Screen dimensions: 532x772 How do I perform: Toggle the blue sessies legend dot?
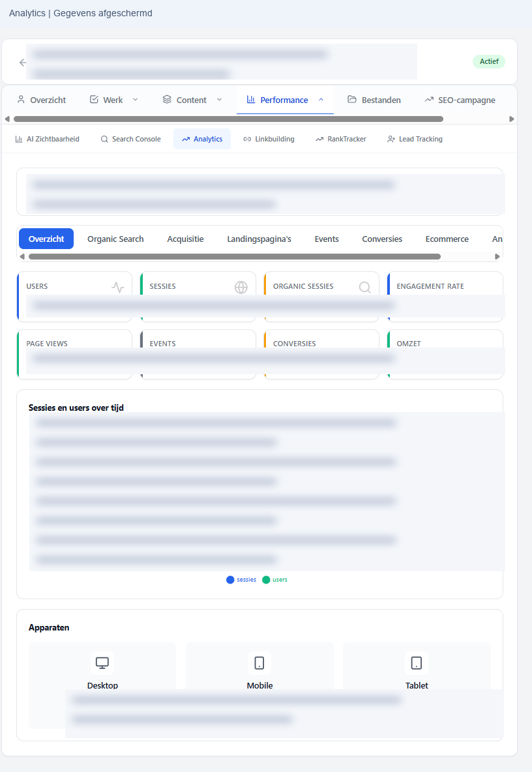230,580
